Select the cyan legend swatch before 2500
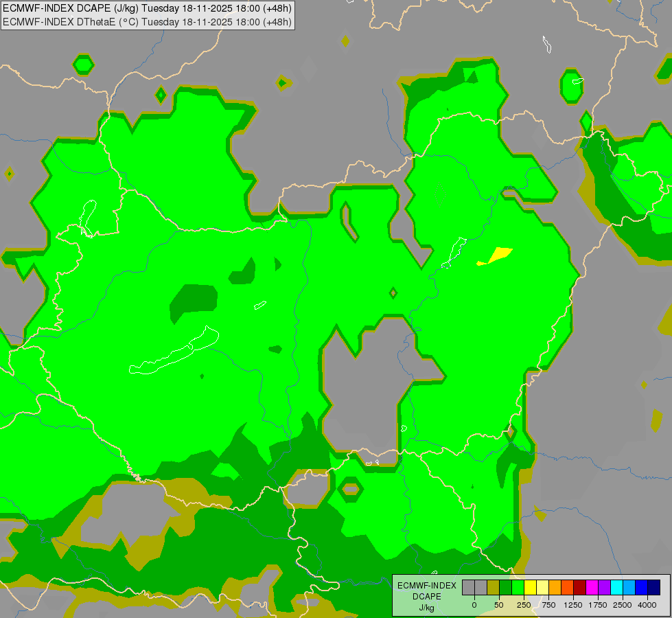This screenshot has height=618, width=672. coord(616,587)
